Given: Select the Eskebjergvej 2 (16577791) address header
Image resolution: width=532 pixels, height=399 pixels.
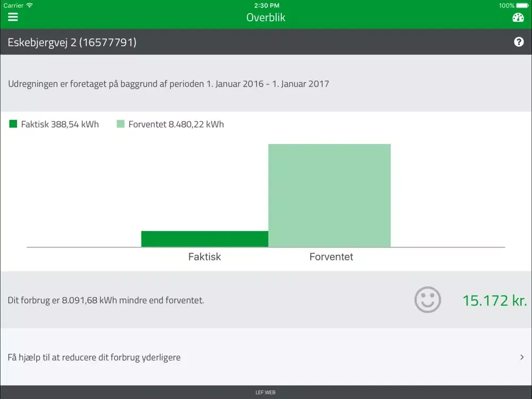Looking at the screenshot, I should tap(72, 42).
